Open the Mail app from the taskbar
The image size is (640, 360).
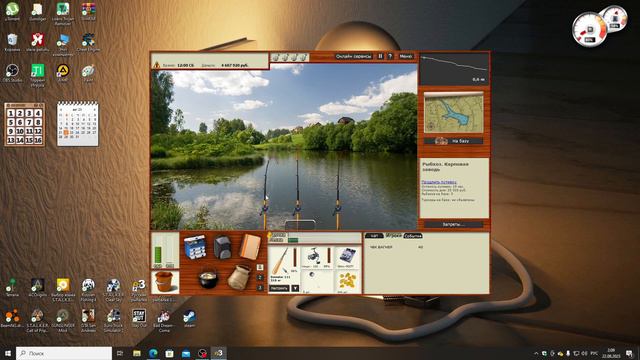[186, 353]
